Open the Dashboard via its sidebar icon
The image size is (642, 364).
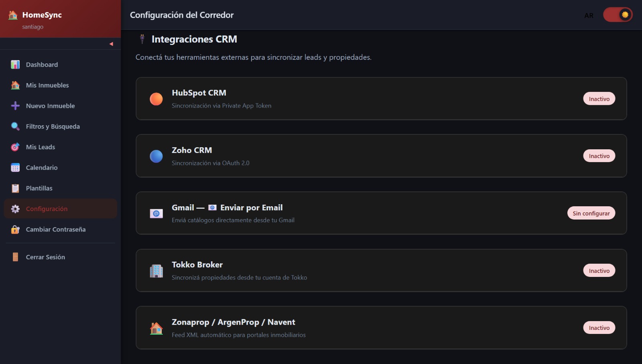coord(15,64)
